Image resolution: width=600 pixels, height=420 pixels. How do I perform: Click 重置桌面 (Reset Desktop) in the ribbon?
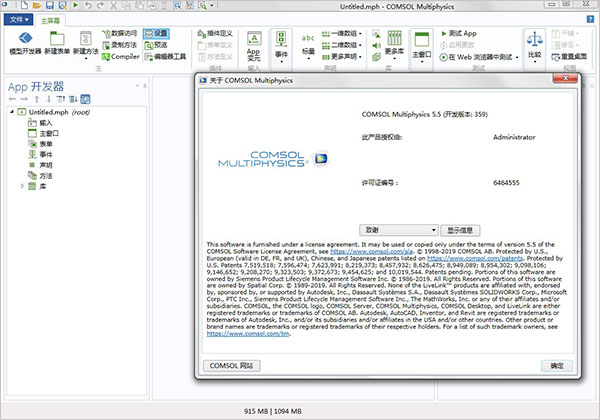point(569,57)
